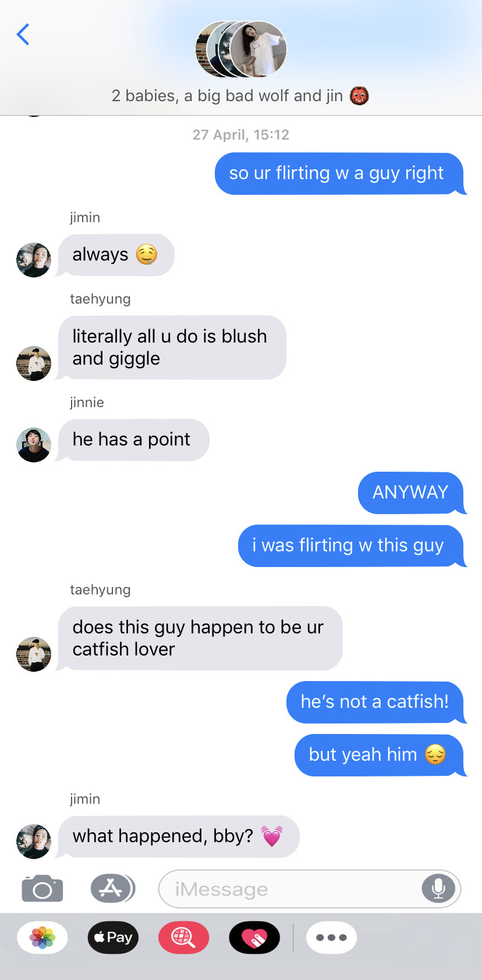Image resolution: width=482 pixels, height=980 pixels.
Task: Tap jimin's avatar beside "always" message
Action: coord(34,260)
